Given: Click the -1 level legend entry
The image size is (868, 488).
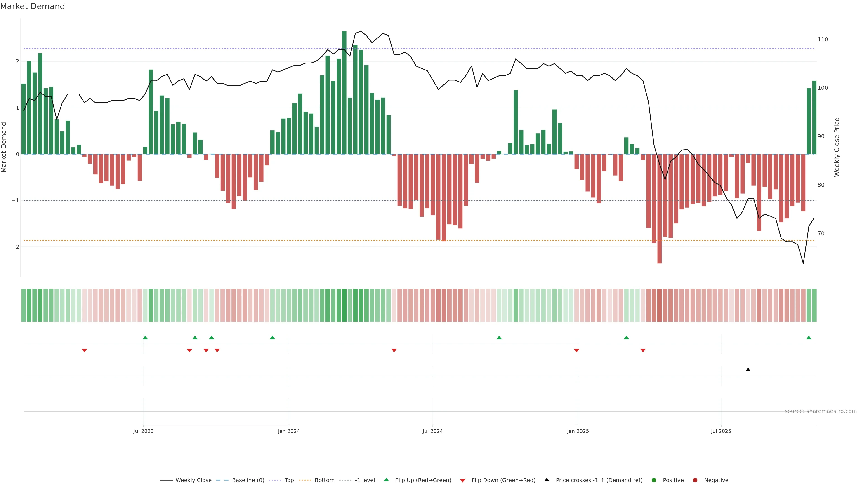Looking at the screenshot, I should click(x=365, y=480).
